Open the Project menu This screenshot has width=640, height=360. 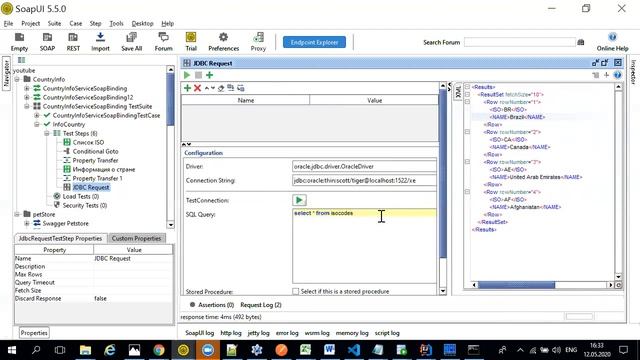(31, 23)
